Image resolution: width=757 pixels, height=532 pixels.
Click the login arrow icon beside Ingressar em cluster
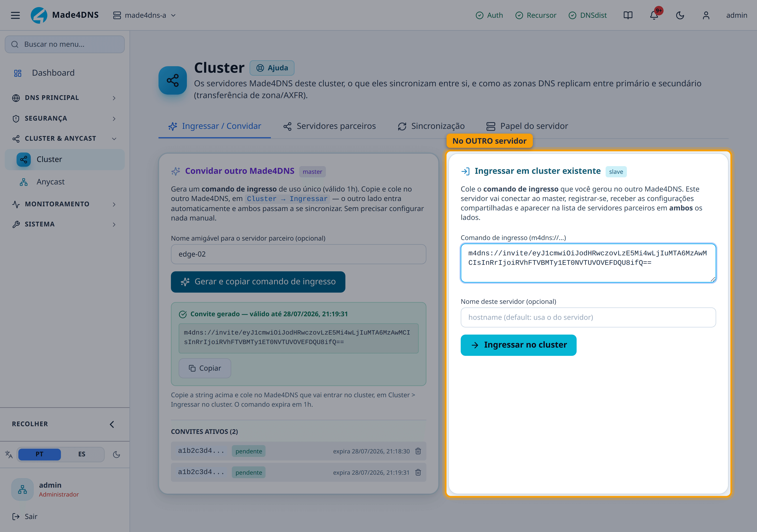click(x=465, y=171)
